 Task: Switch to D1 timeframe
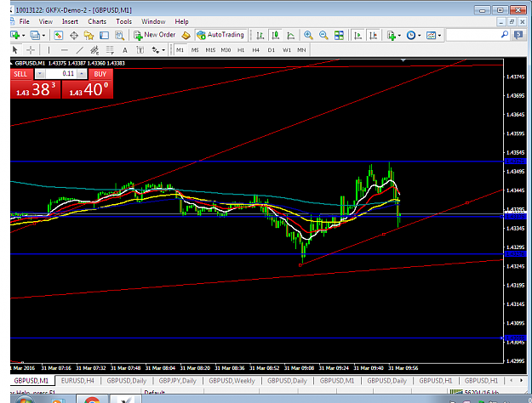point(271,50)
